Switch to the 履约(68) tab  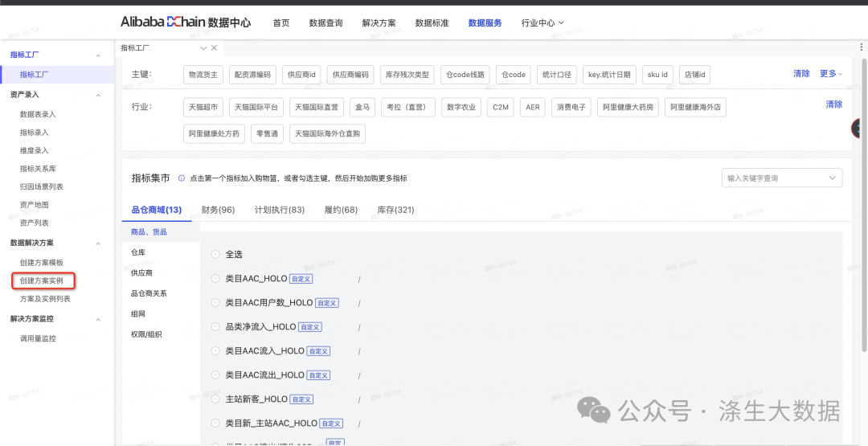click(x=341, y=211)
